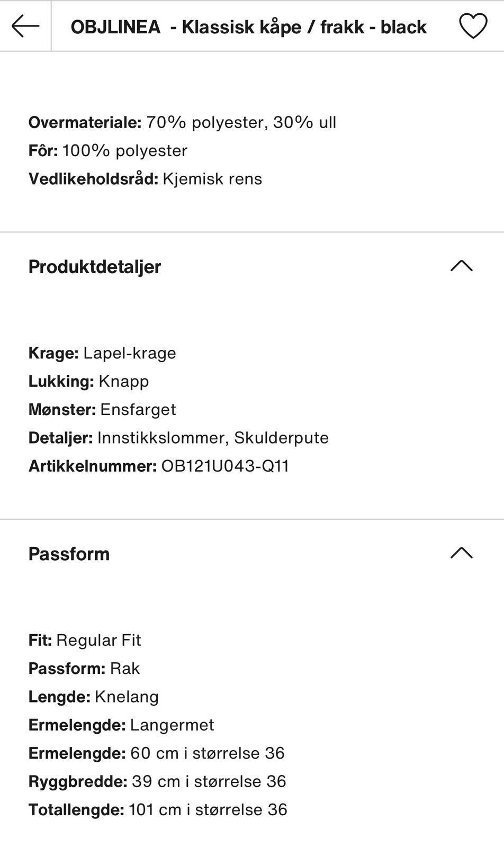Screen dimensions: 504x847
Task: Click the Lengde Knelang line
Action: pyautogui.click(x=94, y=697)
